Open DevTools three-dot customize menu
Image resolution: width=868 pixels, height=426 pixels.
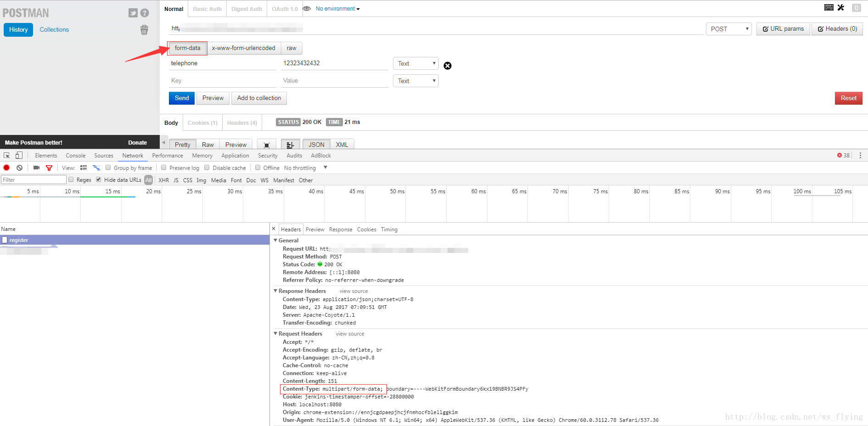tap(860, 156)
